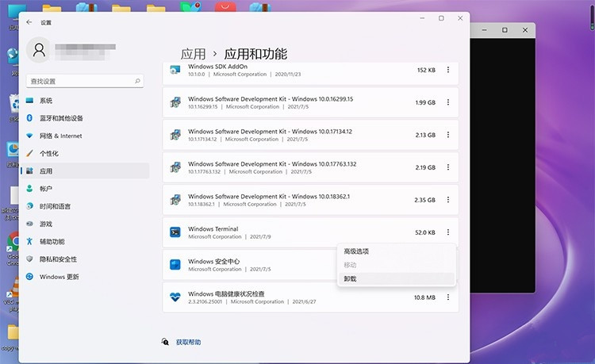Open Windows 更新 settings

[84, 277]
